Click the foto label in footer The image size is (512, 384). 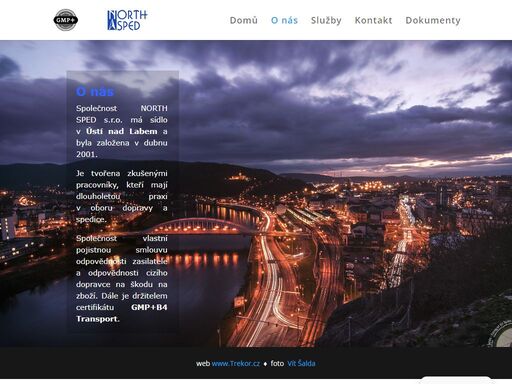point(277,363)
